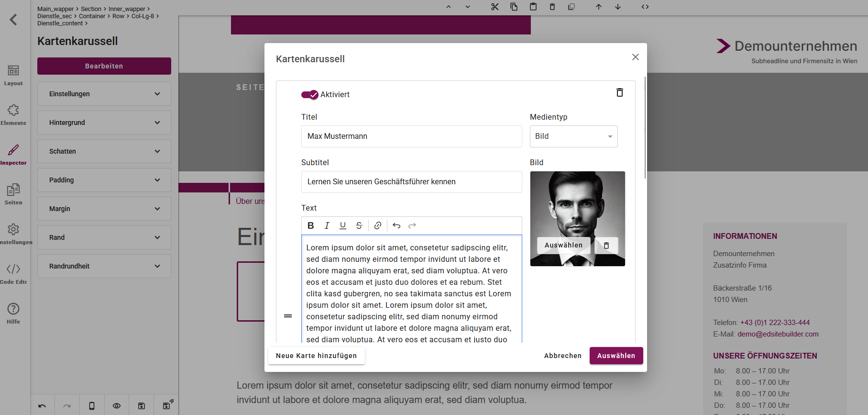Expand the Einstellungen section
This screenshot has width=868, height=415.
pos(104,94)
